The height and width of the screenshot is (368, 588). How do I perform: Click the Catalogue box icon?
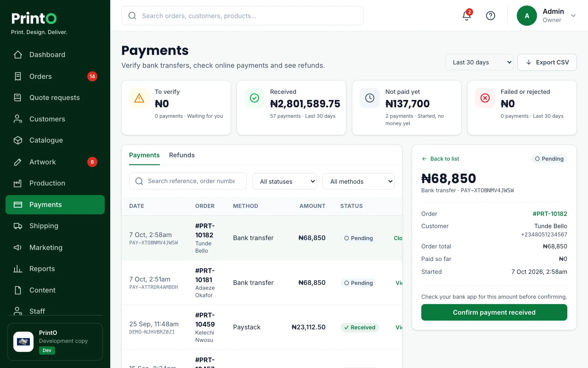coord(18,140)
